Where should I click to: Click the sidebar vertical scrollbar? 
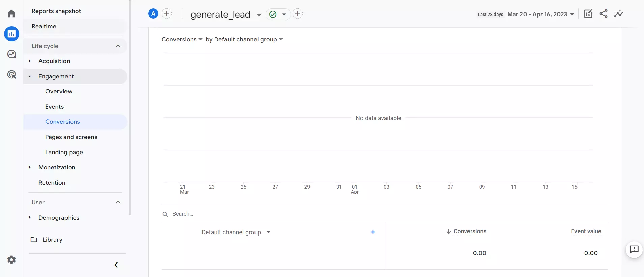[x=130, y=108]
